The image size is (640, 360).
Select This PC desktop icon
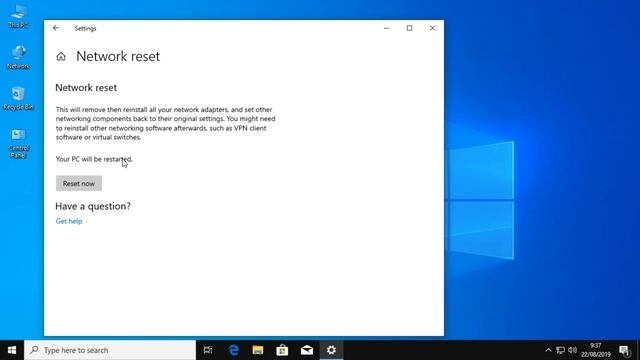point(18,16)
